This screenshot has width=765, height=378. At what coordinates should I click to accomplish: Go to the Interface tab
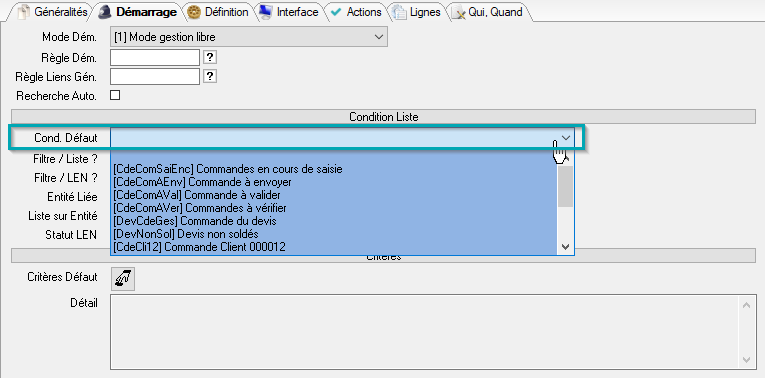pos(289,12)
